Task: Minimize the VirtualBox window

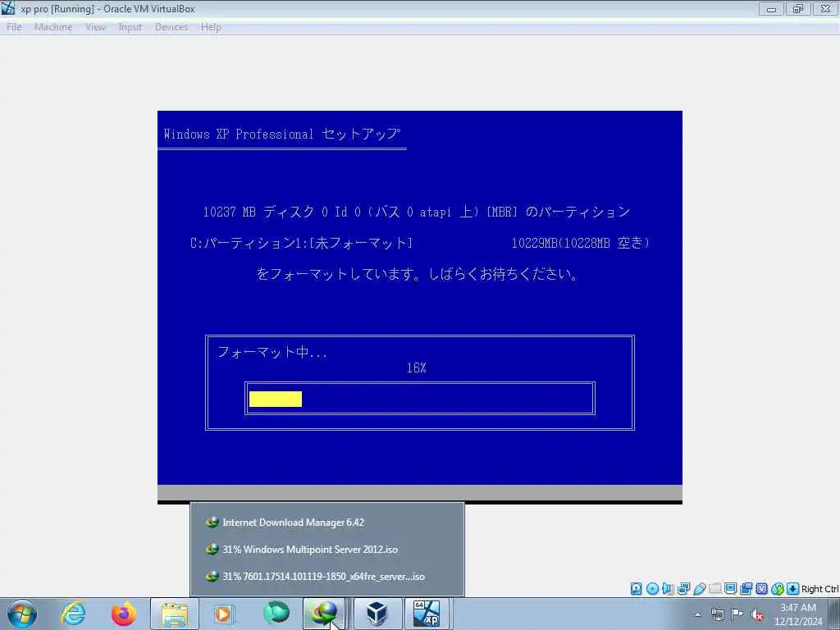Action: (771, 8)
